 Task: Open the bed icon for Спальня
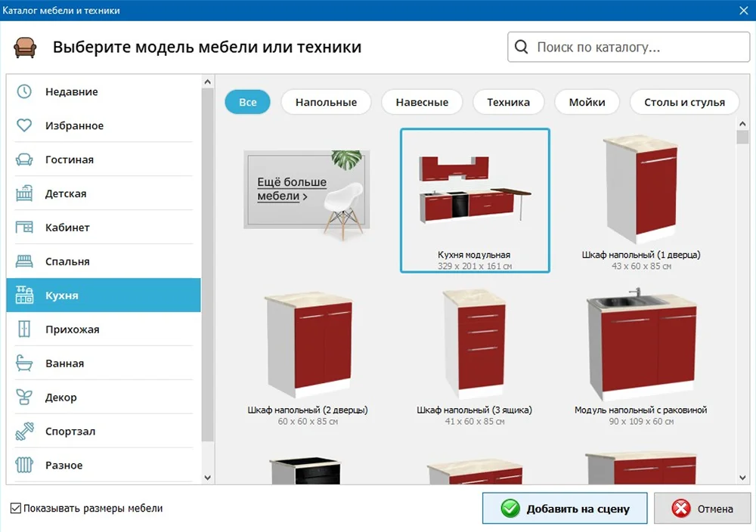pos(24,261)
